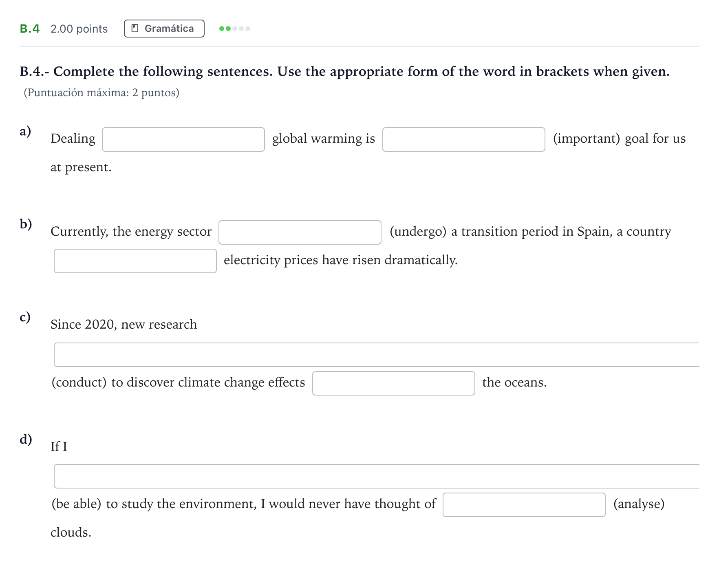
Task: Focus the blank after 'Dealing'
Action: (x=183, y=139)
